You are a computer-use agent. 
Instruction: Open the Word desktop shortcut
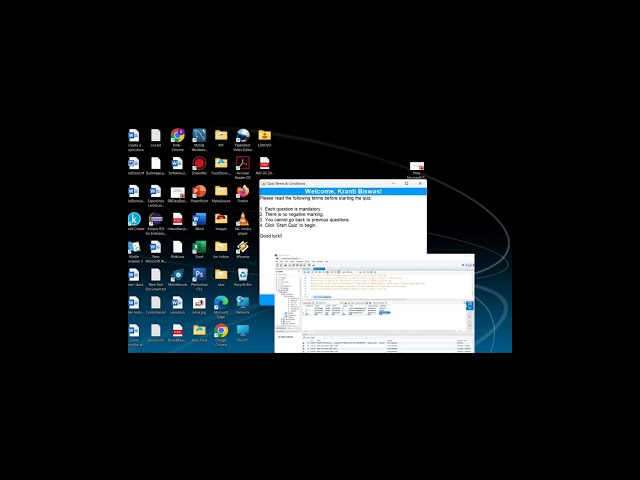[x=199, y=222]
